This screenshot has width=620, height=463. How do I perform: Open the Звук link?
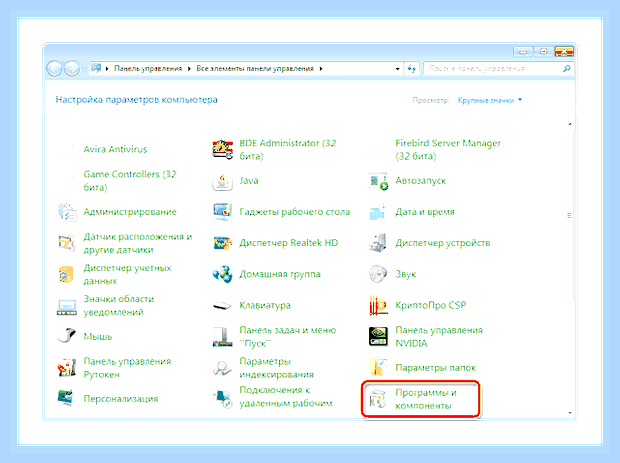click(406, 274)
